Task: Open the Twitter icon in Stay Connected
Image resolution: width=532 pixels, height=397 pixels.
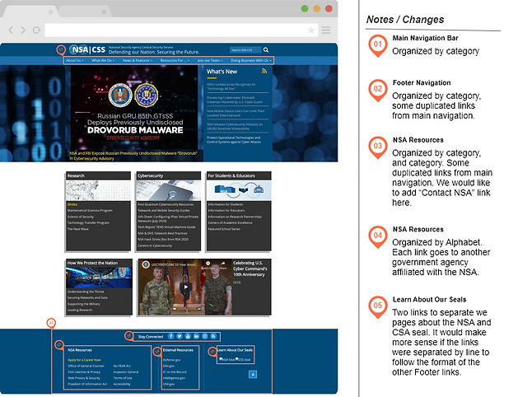Action: tap(180, 336)
